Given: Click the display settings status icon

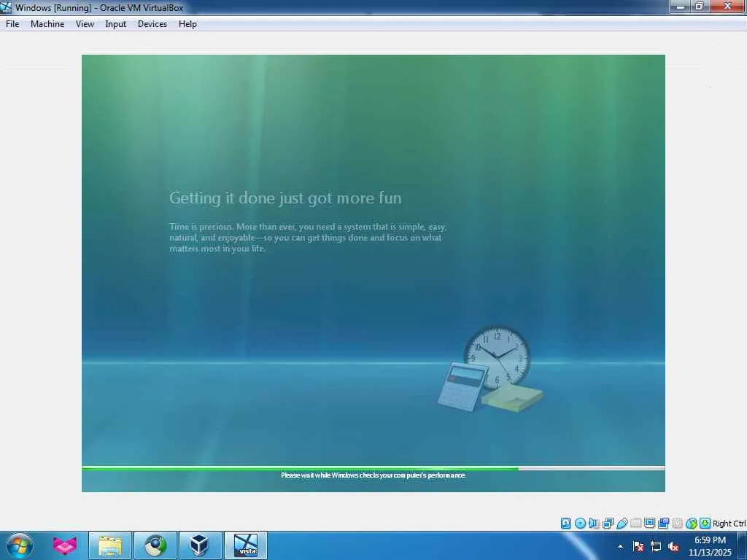Looking at the screenshot, I should tap(649, 524).
